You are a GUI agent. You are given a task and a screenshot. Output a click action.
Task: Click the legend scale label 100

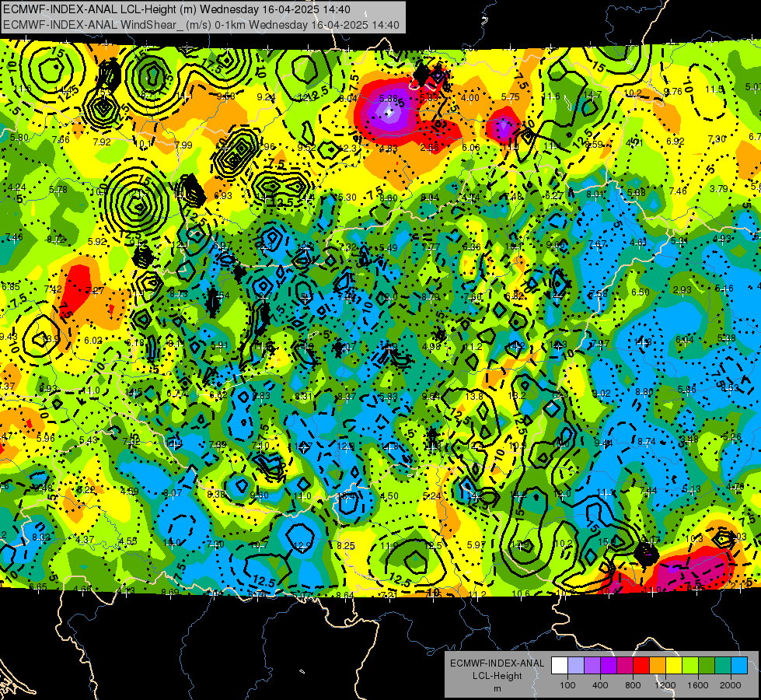pyautogui.click(x=568, y=685)
